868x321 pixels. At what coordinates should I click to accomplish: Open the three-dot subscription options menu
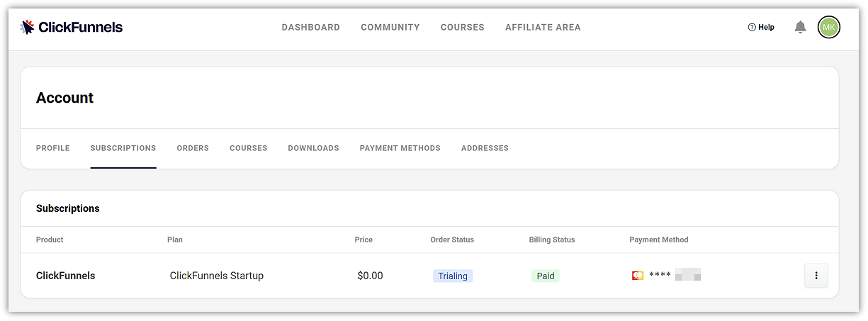click(816, 276)
